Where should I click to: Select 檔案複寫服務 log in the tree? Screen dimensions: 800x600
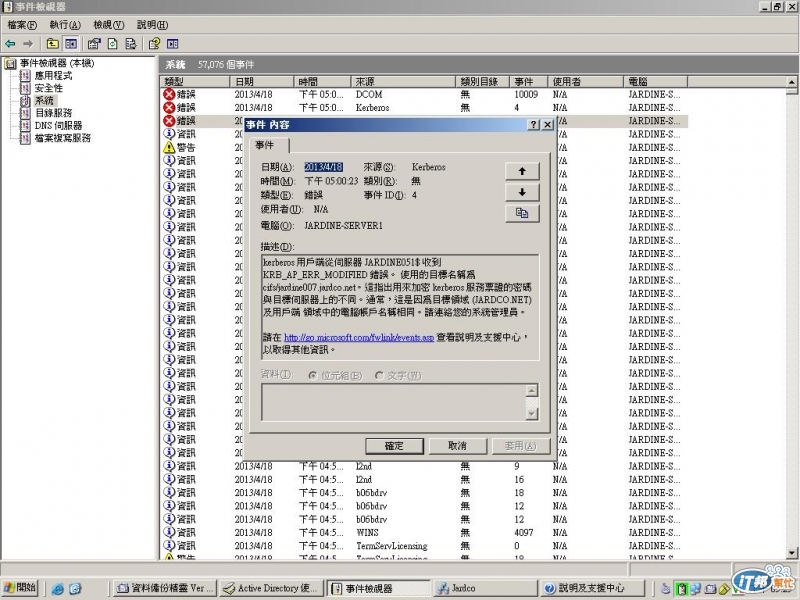coord(62,138)
